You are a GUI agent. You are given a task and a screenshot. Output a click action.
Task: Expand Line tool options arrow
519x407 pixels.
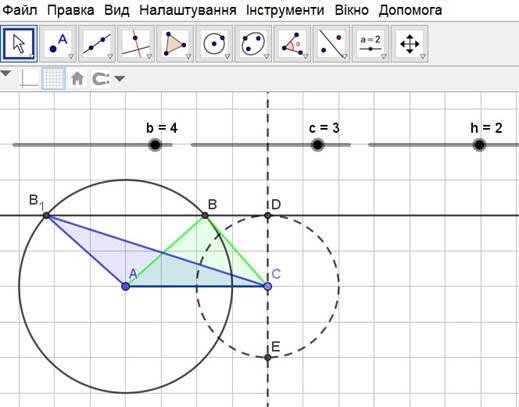[110, 57]
